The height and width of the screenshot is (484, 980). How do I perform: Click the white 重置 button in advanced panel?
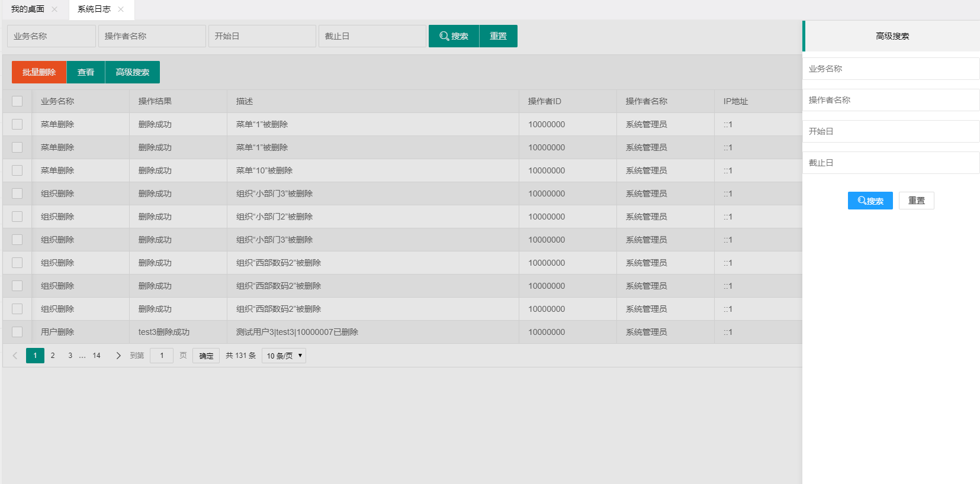[x=916, y=201]
